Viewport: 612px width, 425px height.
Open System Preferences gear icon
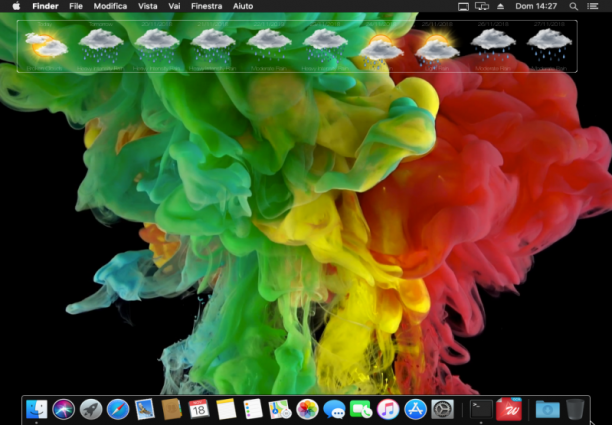[442, 409]
